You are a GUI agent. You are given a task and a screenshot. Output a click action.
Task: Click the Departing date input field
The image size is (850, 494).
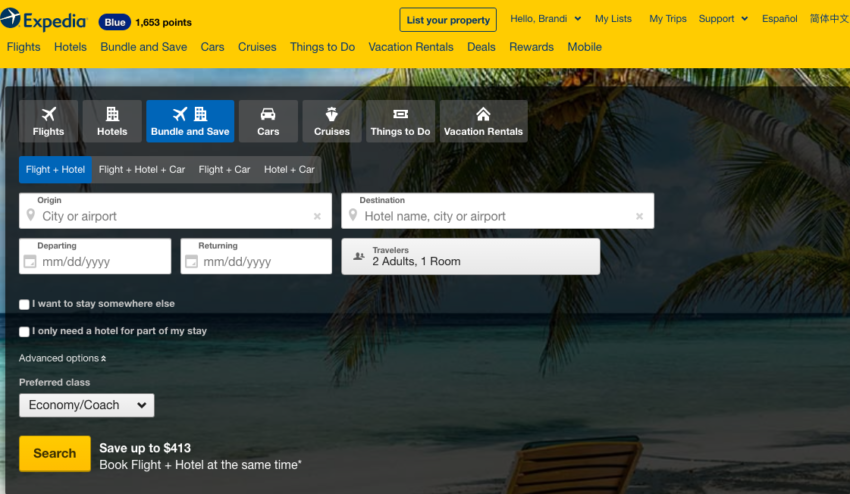click(95, 261)
